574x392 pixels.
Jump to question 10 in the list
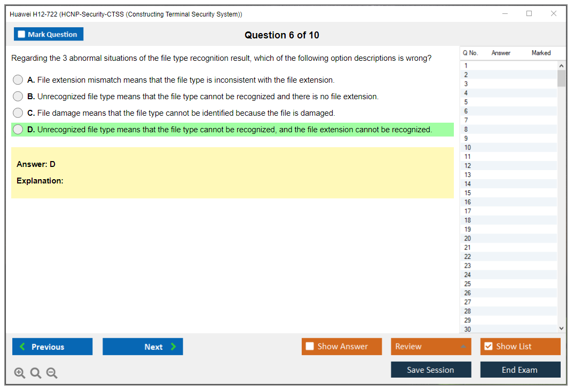pos(468,148)
